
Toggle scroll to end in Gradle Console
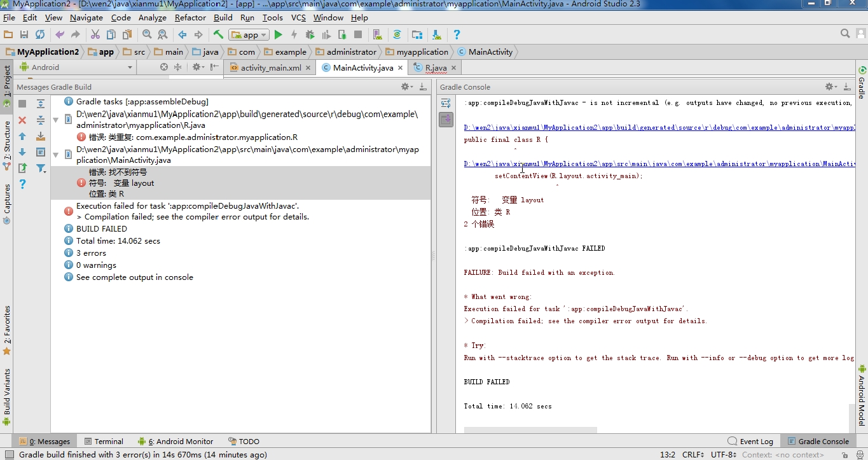click(x=446, y=119)
